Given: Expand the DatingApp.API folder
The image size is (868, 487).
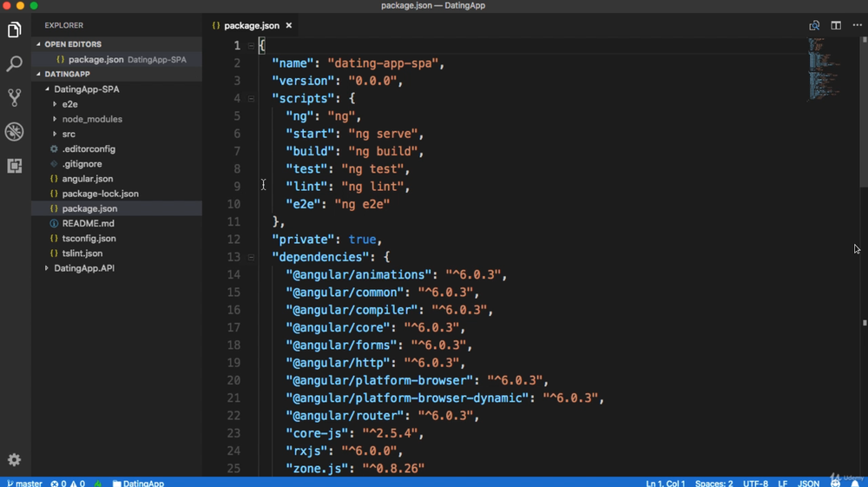Looking at the screenshot, I should click(x=47, y=268).
